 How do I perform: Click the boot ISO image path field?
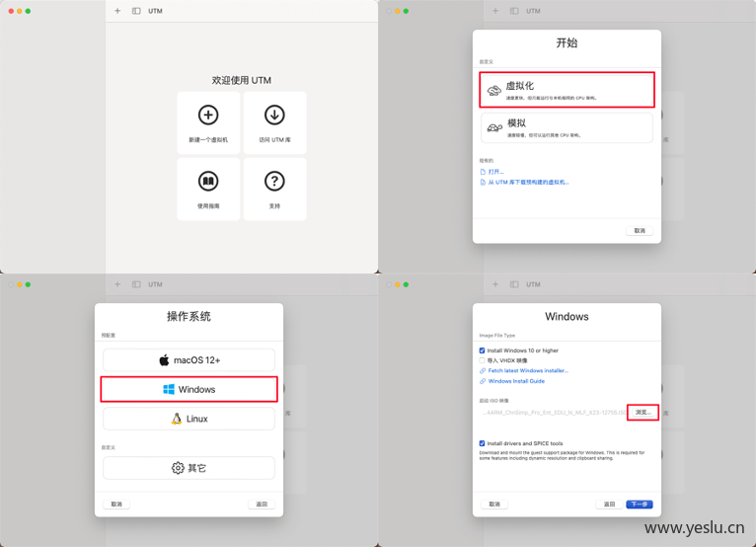click(553, 413)
